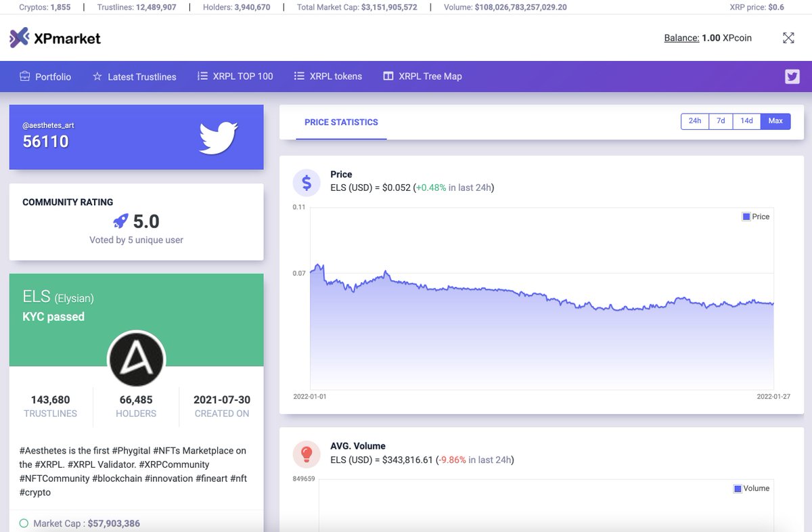Open XRPL tokens page
This screenshot has width=812, height=532.
(x=328, y=76)
